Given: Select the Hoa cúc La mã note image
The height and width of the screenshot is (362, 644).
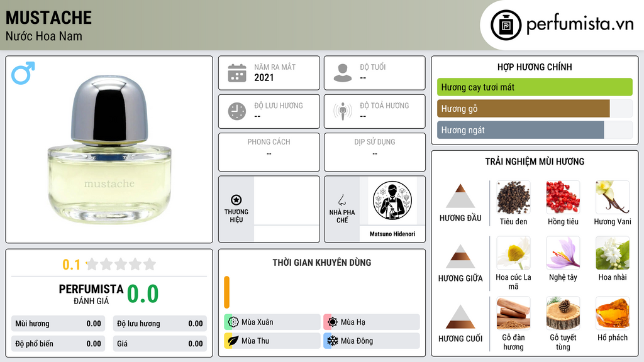Looking at the screenshot, I should 513,253.
